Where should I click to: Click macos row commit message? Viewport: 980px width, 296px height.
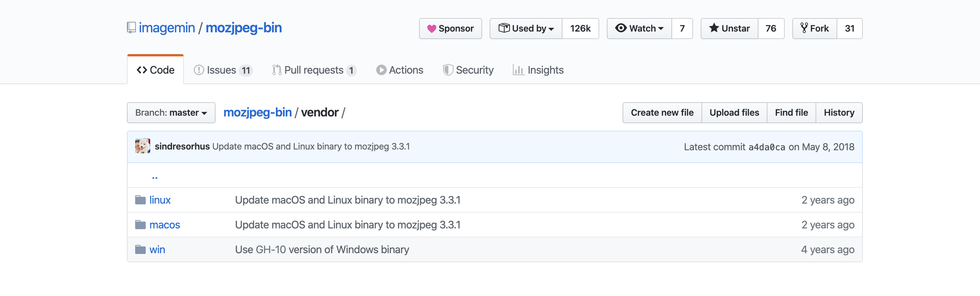click(348, 225)
